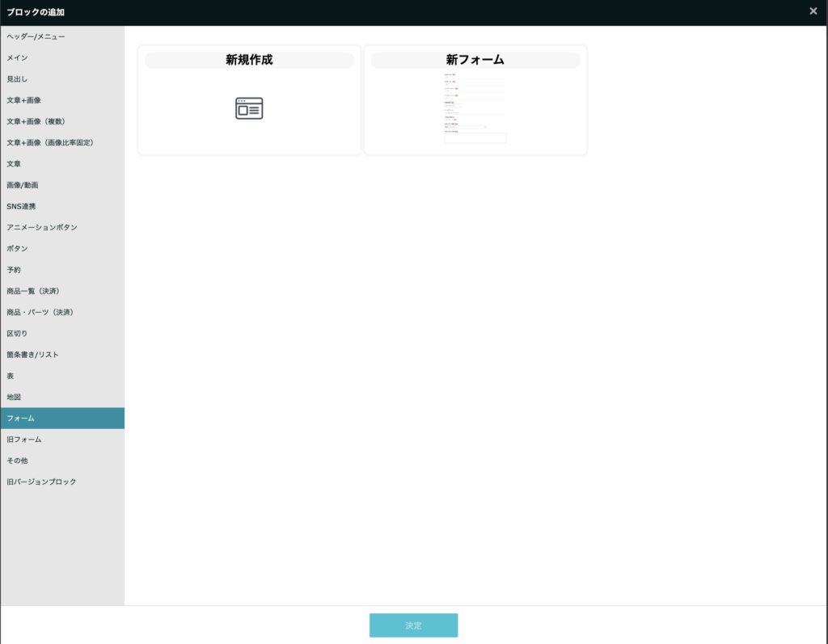Choose the アニメーションボタン category

point(42,227)
